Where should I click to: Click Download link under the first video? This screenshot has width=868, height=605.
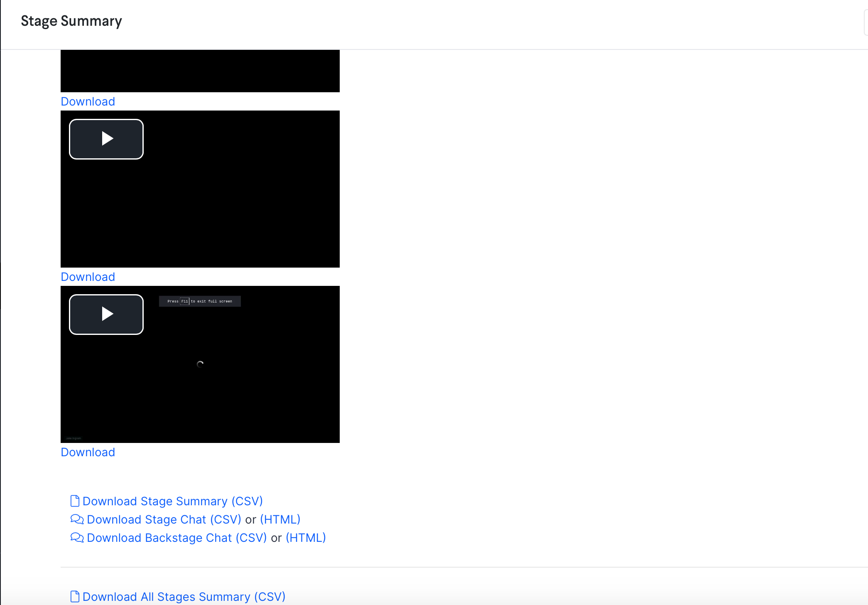coord(88,101)
